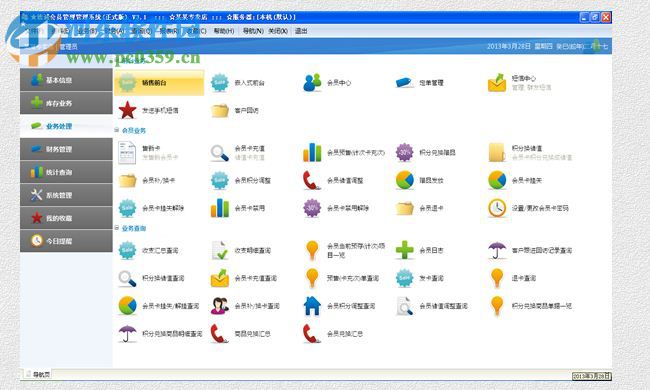Open 系统管理 sidebar section
This screenshot has height=390, width=650.
click(x=66, y=195)
